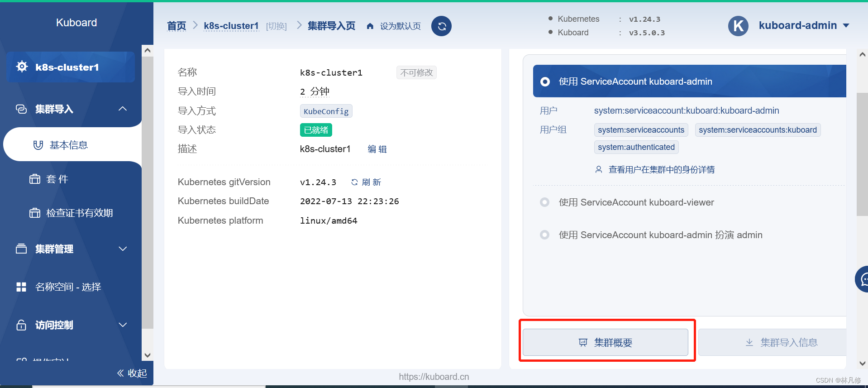Image resolution: width=868 pixels, height=388 pixels.
Task: Click 刷新 link beside gitVersion
Action: 372,182
